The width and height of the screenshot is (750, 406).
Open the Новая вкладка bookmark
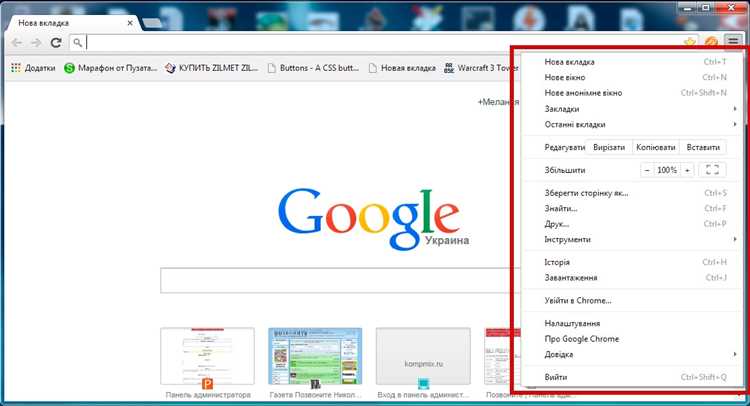(x=402, y=68)
